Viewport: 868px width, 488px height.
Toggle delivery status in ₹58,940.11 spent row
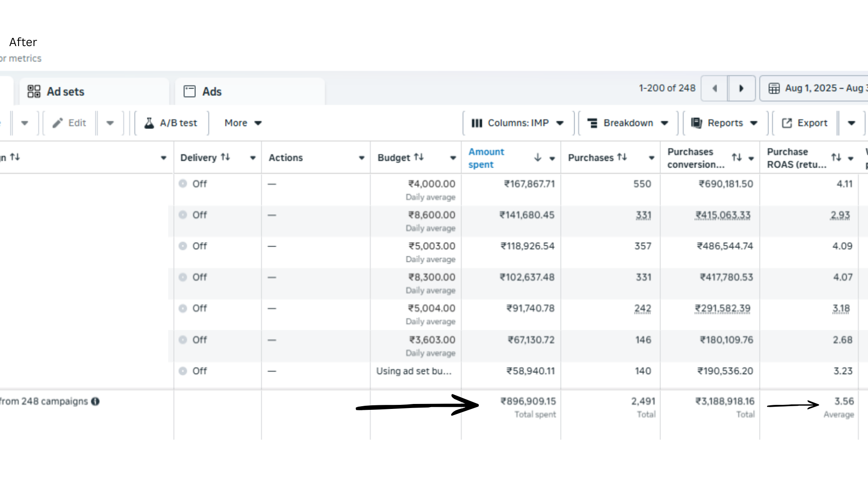click(183, 371)
